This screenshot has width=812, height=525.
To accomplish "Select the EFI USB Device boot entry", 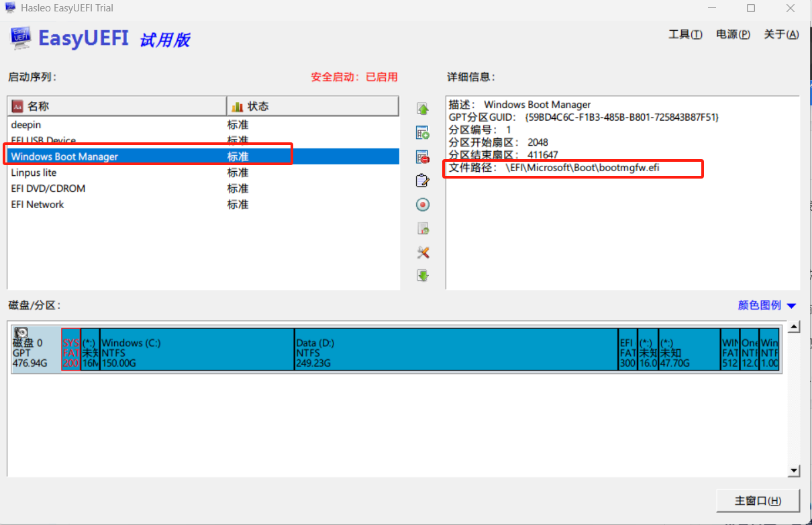I will click(203, 140).
